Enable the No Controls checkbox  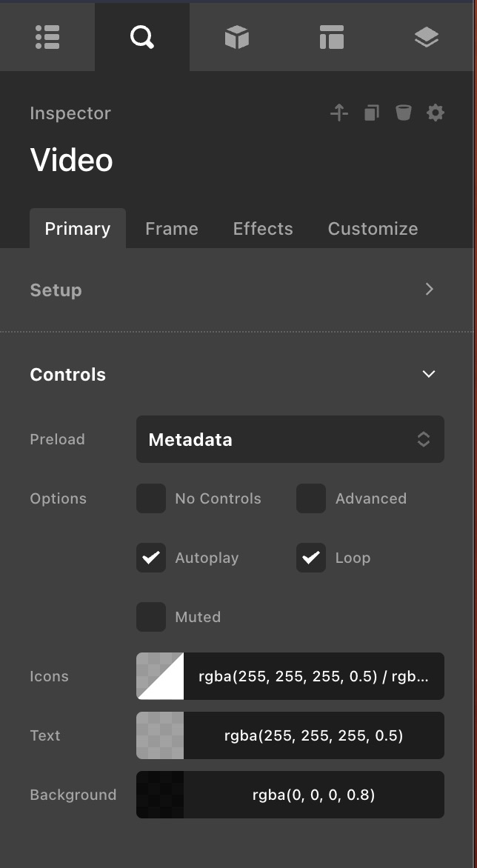[x=151, y=498]
